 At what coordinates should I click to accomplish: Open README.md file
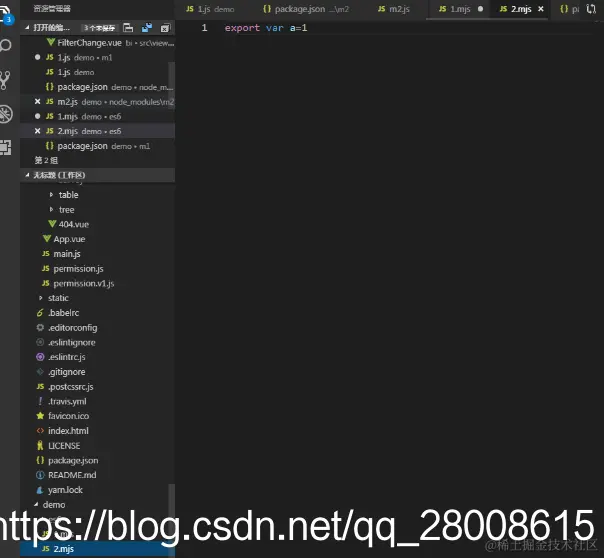pyautogui.click(x=97, y=475)
